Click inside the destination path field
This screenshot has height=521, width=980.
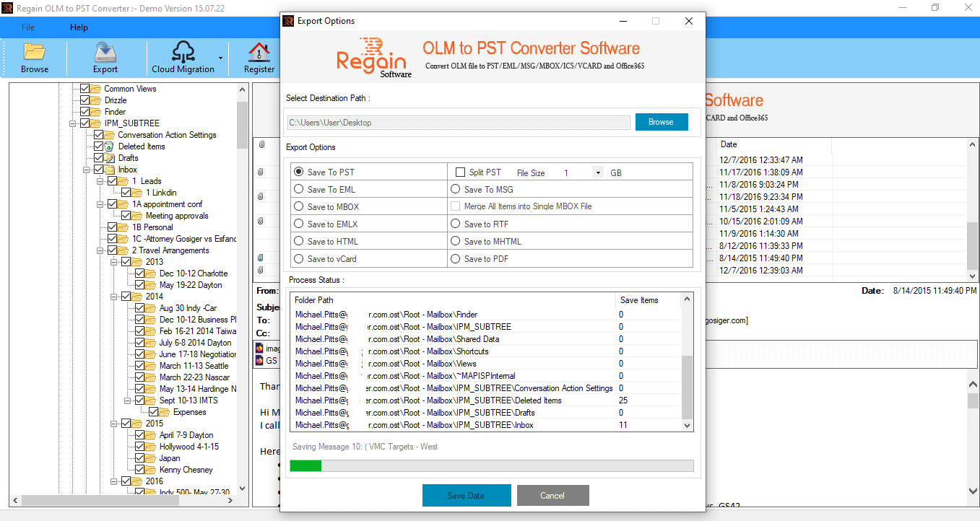coord(455,122)
